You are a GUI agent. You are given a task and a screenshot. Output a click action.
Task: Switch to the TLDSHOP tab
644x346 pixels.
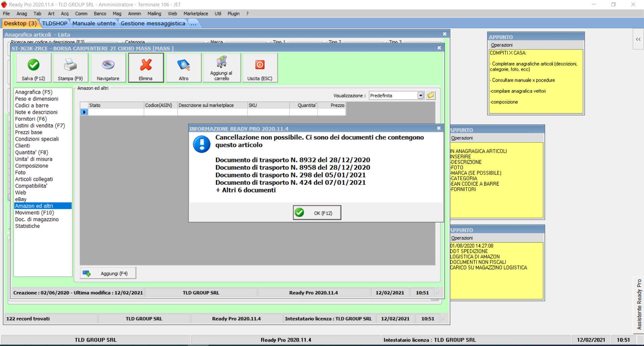[x=55, y=23]
